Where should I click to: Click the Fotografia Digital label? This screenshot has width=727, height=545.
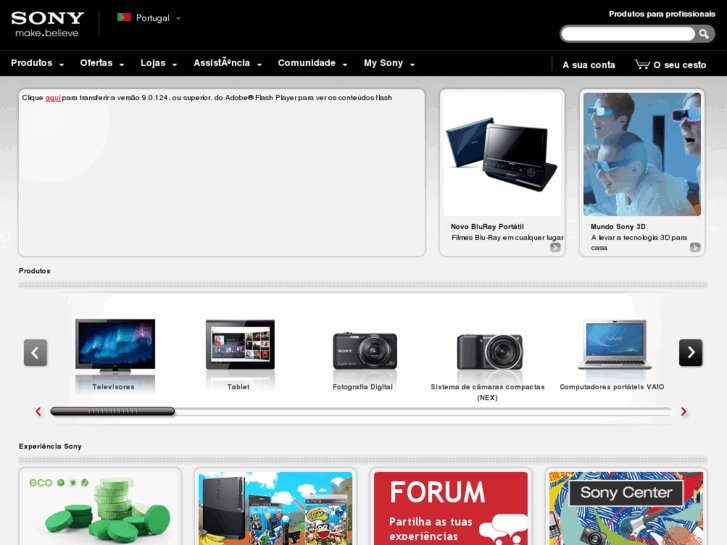(x=362, y=387)
